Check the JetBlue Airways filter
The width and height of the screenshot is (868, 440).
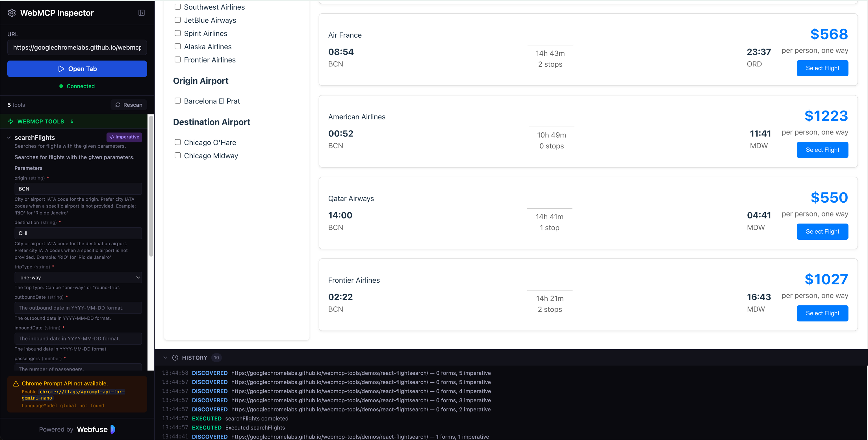177,20
